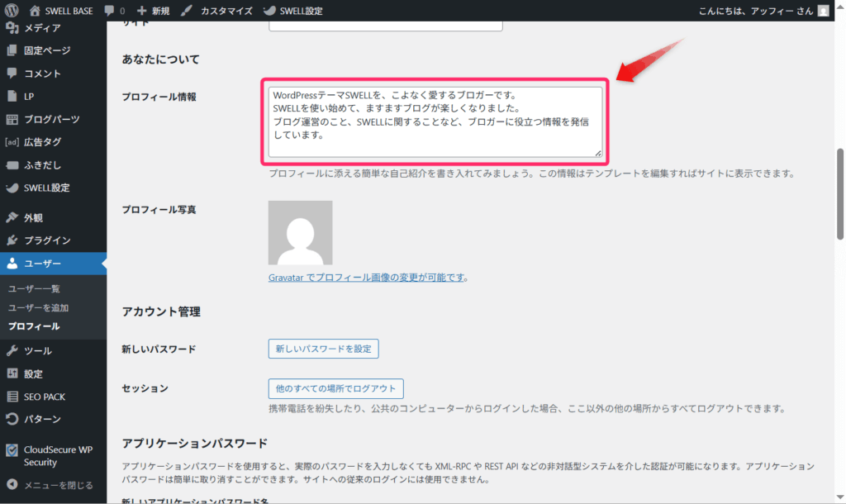Viewport: 846px width, 504px height.
Task: Open SWELL BASE site name in admin bar
Action: (69, 11)
